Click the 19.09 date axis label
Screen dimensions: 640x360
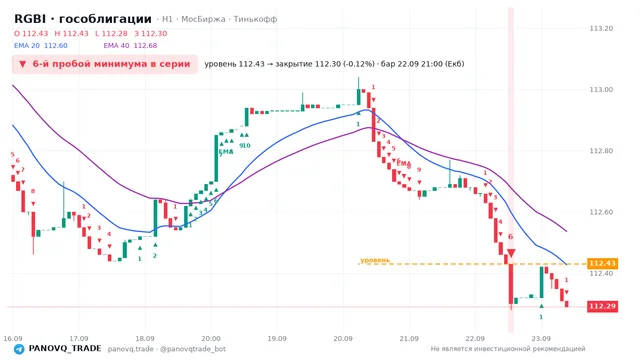point(277,339)
